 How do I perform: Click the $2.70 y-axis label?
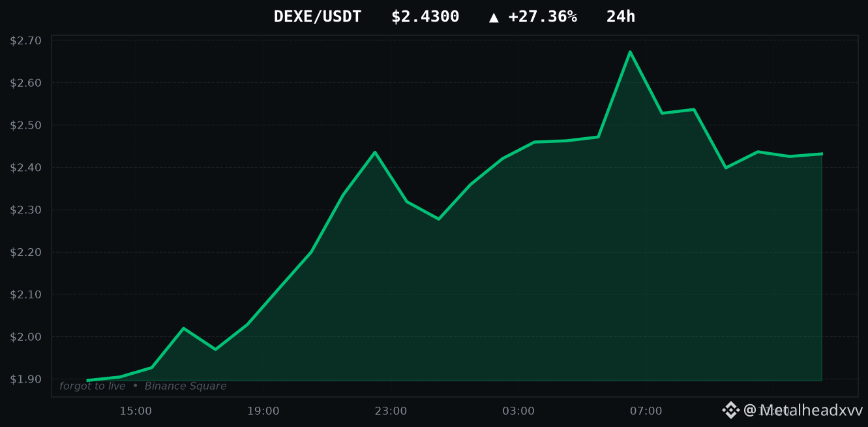[x=26, y=40]
